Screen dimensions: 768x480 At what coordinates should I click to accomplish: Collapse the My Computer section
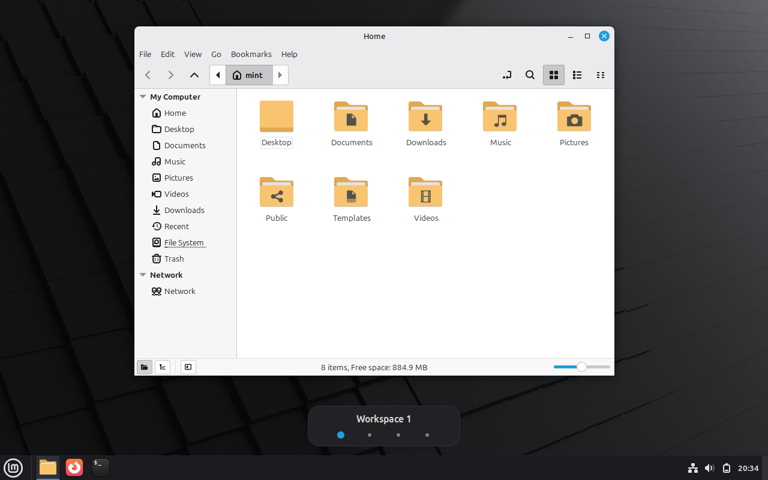pos(143,97)
